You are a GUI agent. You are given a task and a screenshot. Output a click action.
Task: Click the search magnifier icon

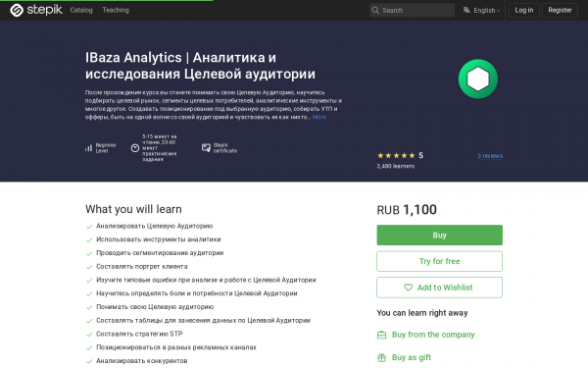pyautogui.click(x=375, y=11)
